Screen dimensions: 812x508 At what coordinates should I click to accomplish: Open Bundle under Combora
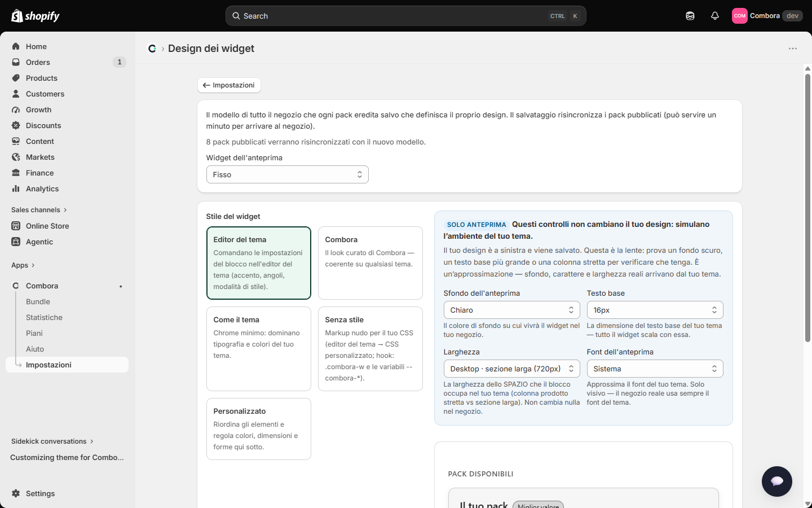click(38, 301)
